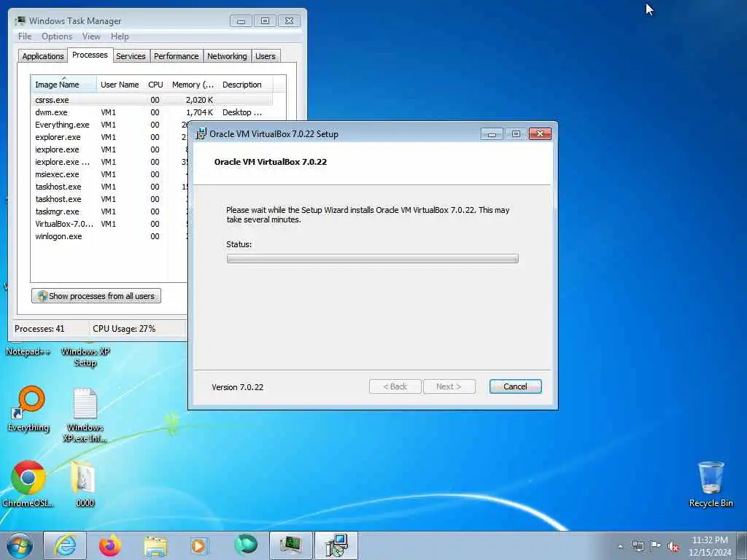Select the explorer.exe process row
Viewport: 747px width, 560px height.
click(109, 137)
